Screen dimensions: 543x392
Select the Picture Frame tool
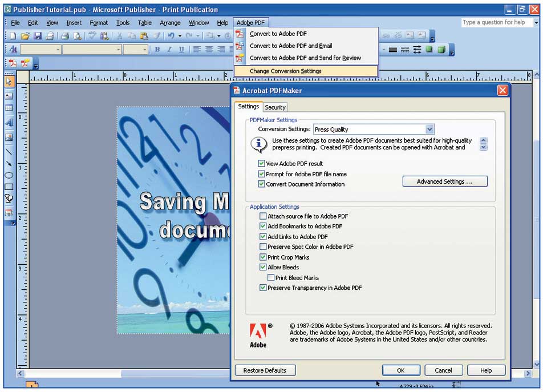tap(9, 137)
